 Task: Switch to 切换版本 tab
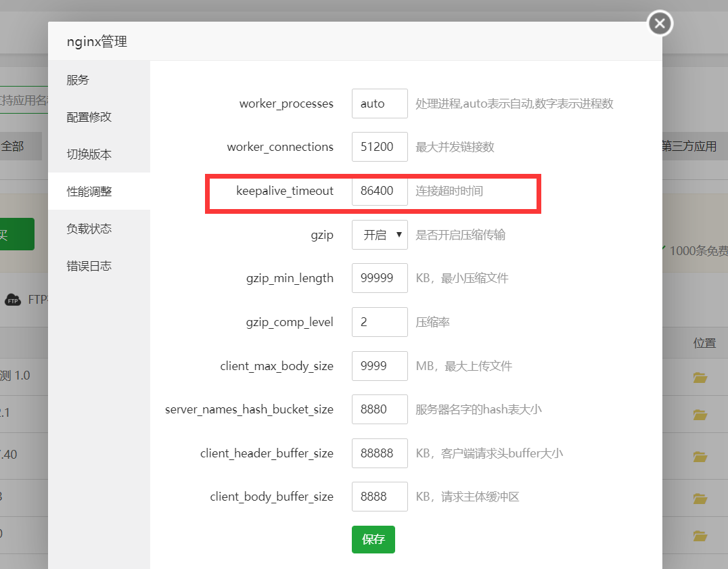click(99, 154)
